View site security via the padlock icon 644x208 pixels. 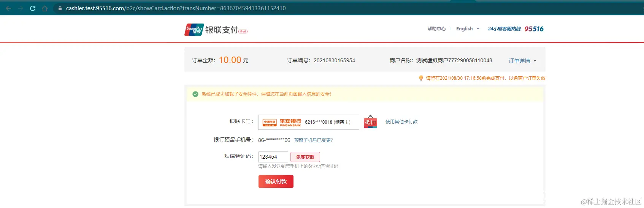[60, 8]
